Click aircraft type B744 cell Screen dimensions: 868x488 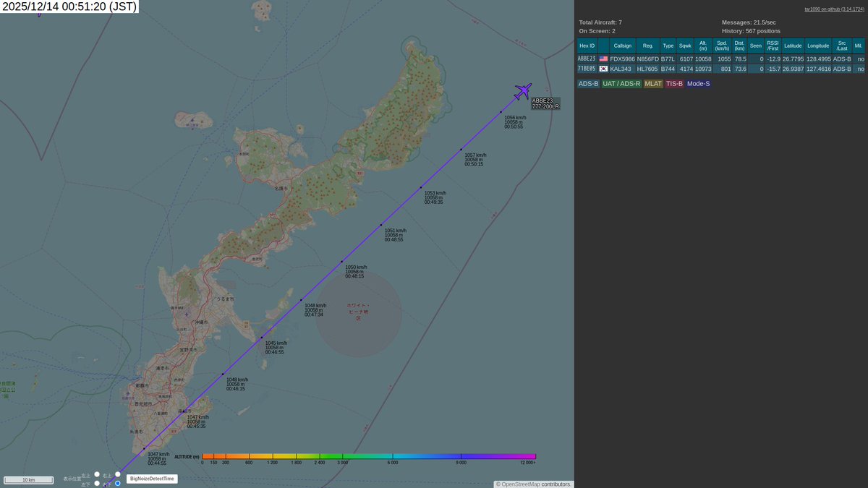668,69
